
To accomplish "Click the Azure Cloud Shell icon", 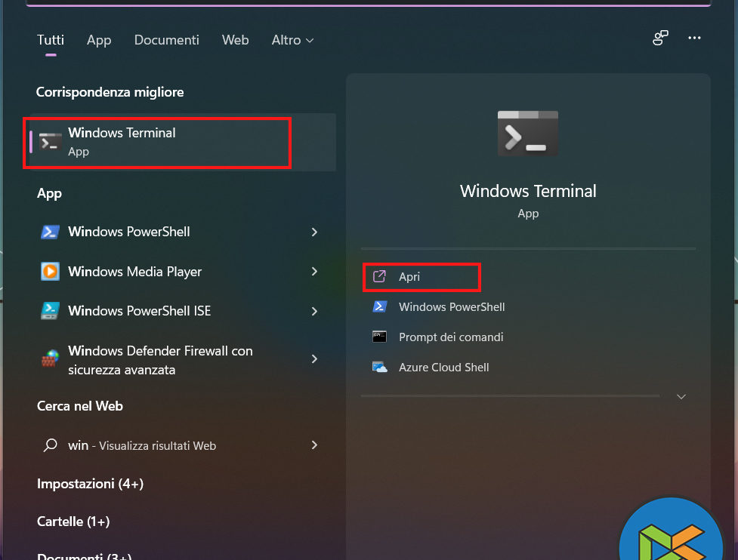I will point(380,367).
